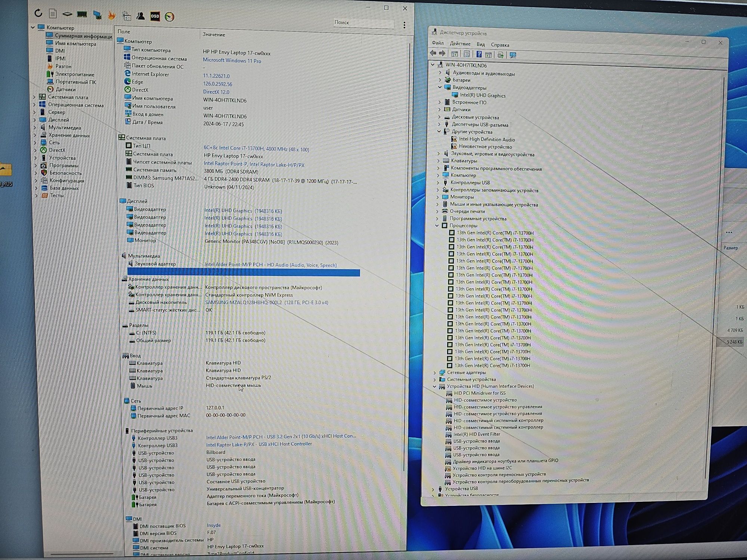Select Суммарная информация in the sidebar
This screenshot has height=560, width=747.
tap(83, 36)
